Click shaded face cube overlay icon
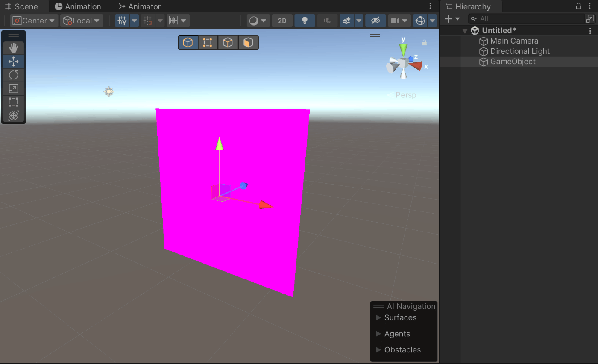Image resolution: width=598 pixels, height=364 pixels. (249, 42)
